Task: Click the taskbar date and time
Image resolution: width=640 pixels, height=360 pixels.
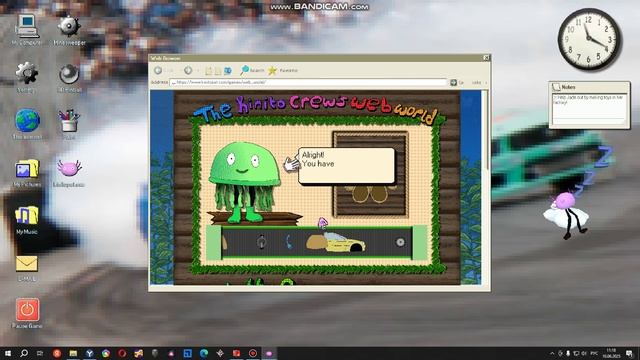Action: (611, 353)
